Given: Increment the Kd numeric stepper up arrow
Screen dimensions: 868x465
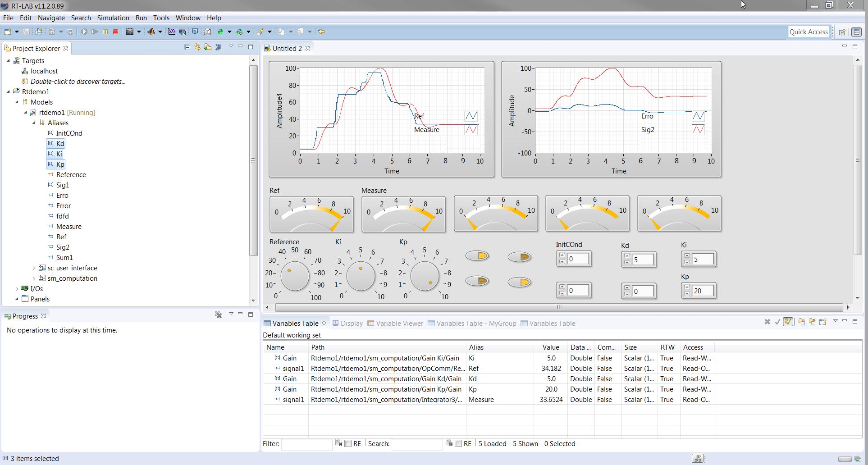Looking at the screenshot, I should [627, 256].
